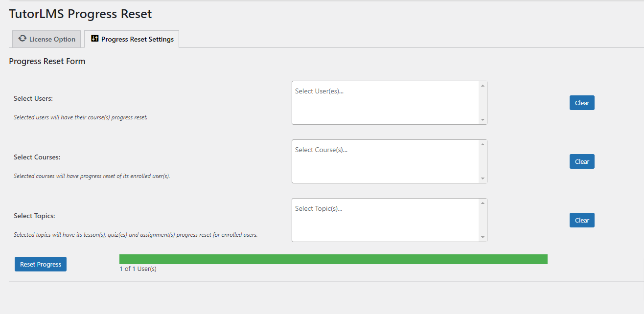Screen dimensions: 644x314
Task: Click the "TutorLMS Progress Reset" page title
Action: [x=80, y=14]
